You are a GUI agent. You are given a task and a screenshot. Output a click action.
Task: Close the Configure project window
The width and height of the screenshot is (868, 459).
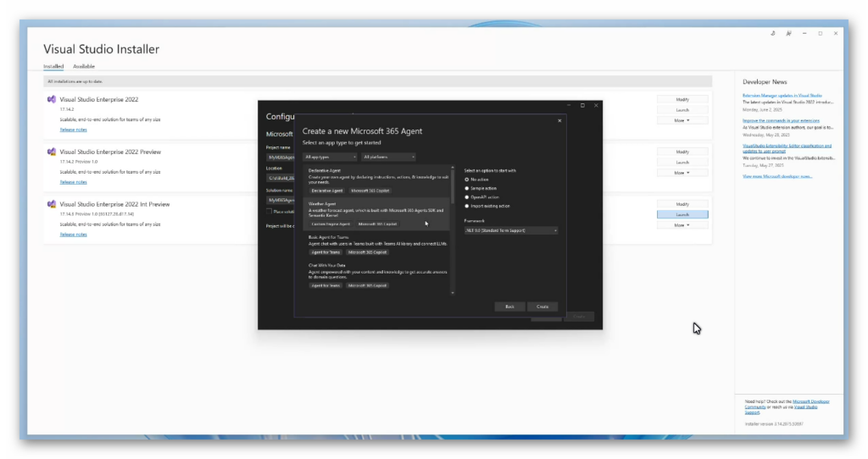(x=596, y=105)
